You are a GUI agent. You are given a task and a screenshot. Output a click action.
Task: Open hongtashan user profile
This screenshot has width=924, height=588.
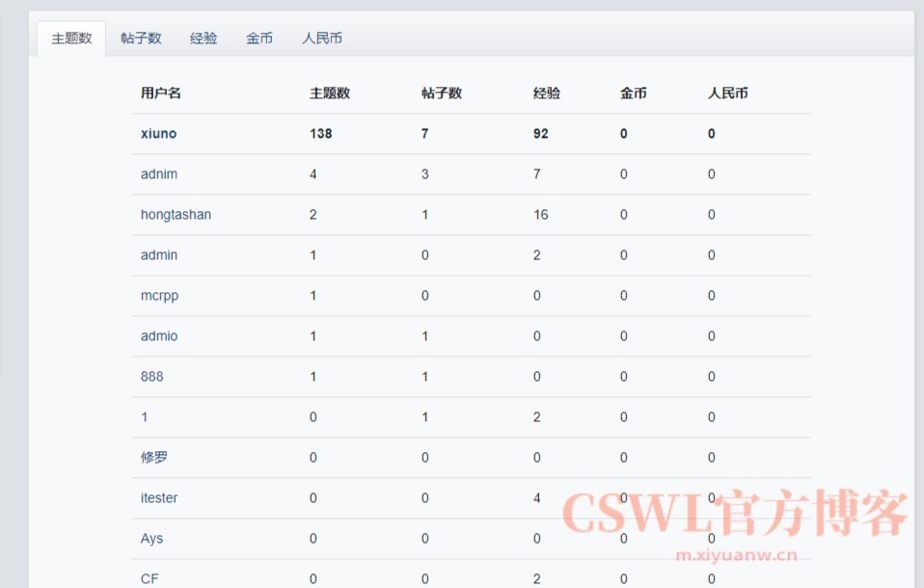(x=176, y=215)
